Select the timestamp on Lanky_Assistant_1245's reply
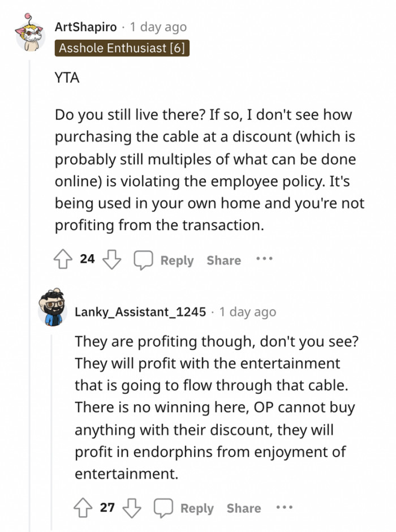This screenshot has height=532, width=396. [247, 312]
